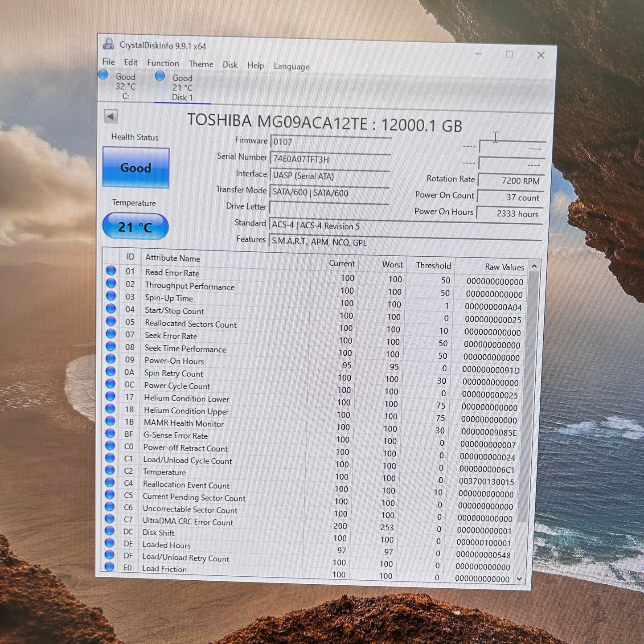Click status icon for Temperature attribute row
This screenshot has width=644, height=644.
[110, 470]
